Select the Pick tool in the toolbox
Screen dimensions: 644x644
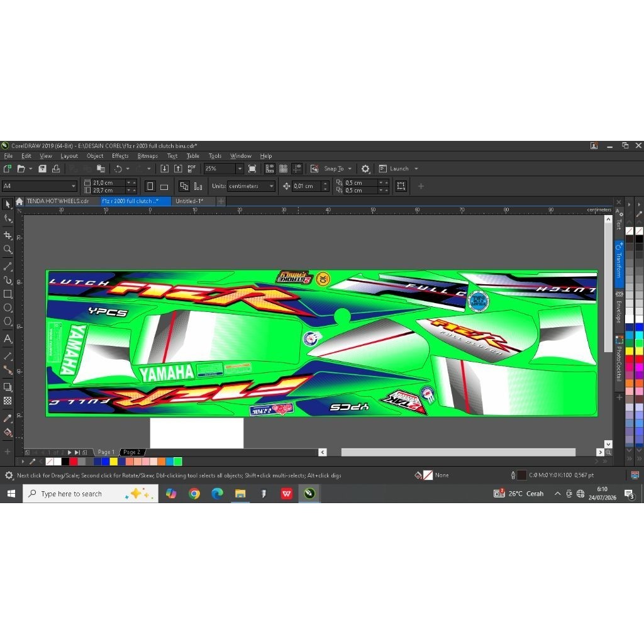8,204
